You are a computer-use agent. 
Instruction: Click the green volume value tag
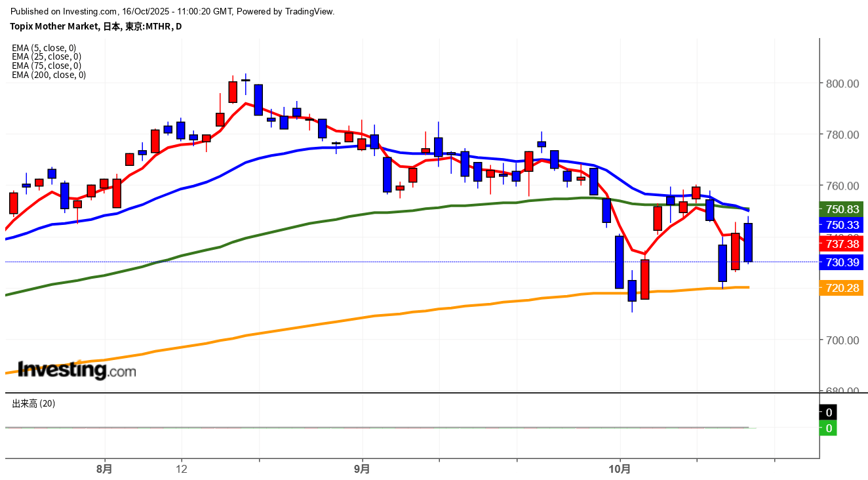[829, 428]
